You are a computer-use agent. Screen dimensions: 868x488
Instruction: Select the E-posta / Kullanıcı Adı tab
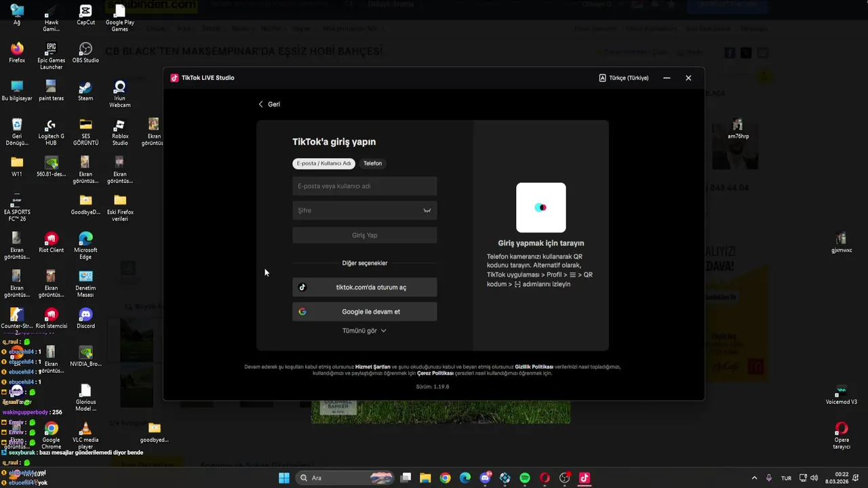tap(323, 163)
